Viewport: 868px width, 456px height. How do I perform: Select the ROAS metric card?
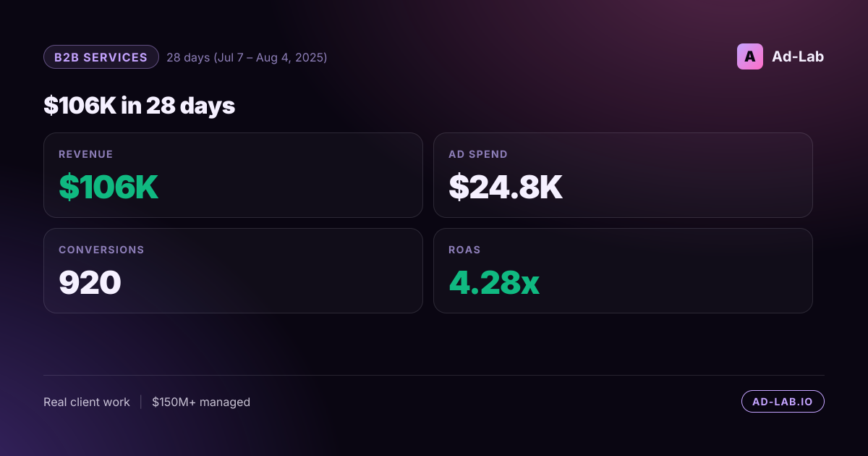point(623,271)
